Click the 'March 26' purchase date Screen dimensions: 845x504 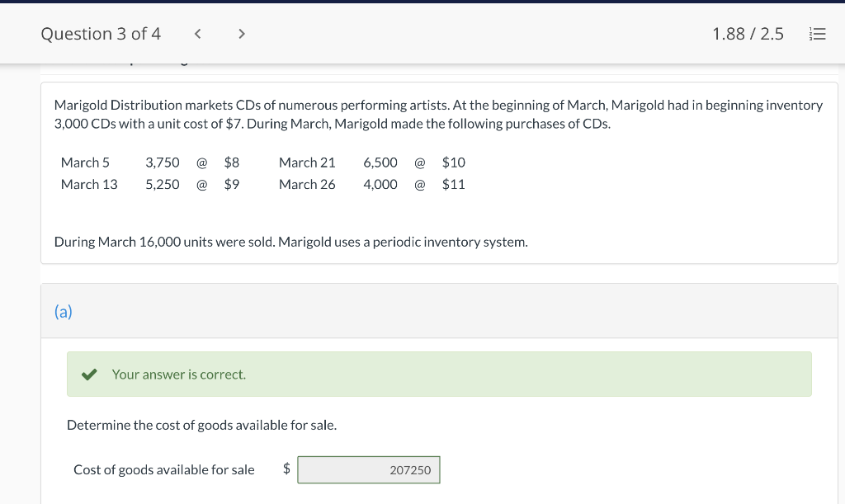tap(307, 185)
